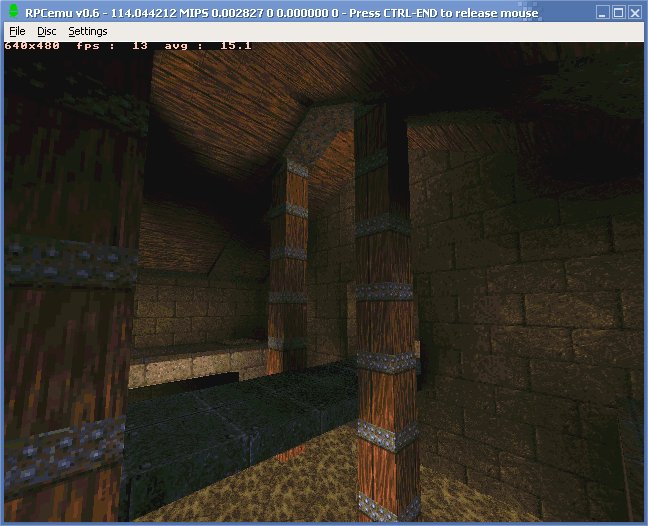Click the fps counter value 13

click(x=139, y=46)
